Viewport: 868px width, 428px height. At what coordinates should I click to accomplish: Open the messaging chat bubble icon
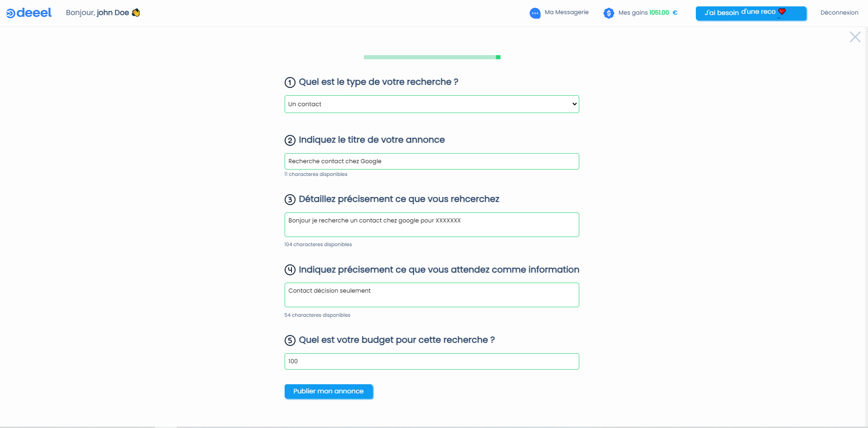click(x=535, y=13)
